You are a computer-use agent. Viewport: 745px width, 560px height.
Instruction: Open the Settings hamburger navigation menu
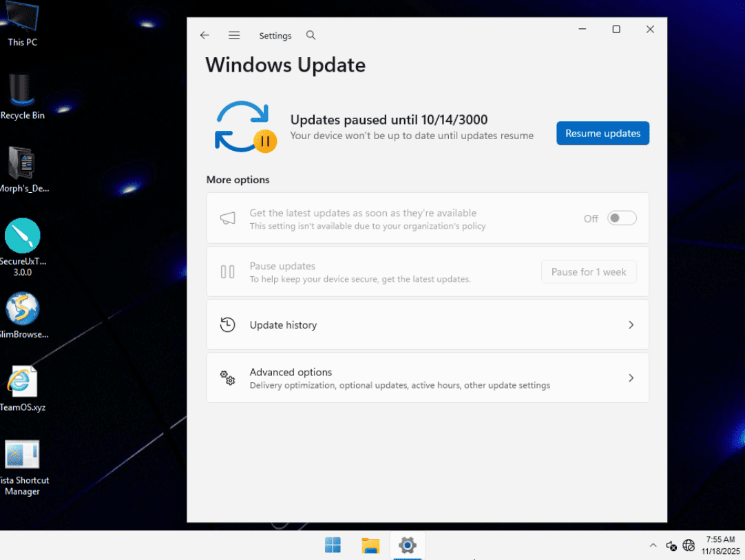(234, 35)
